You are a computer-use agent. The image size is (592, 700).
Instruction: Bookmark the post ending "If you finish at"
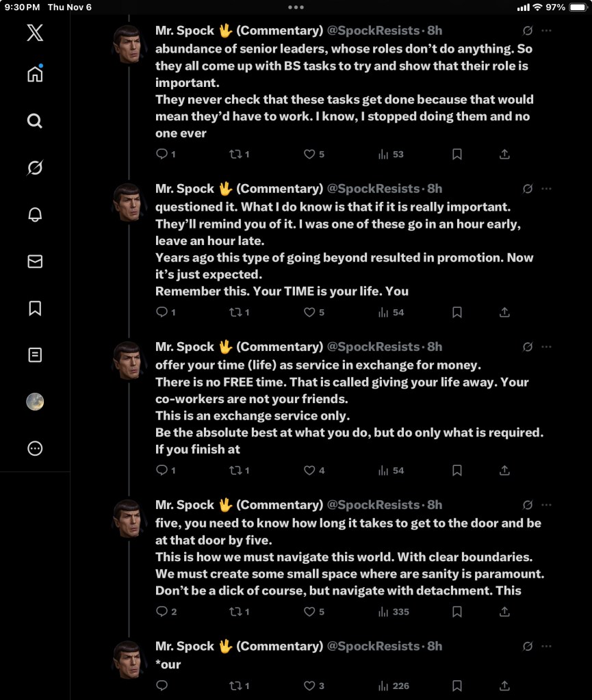click(457, 471)
